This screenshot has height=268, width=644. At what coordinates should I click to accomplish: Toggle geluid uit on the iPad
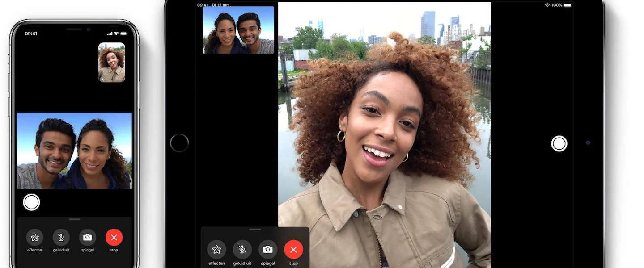(x=242, y=250)
